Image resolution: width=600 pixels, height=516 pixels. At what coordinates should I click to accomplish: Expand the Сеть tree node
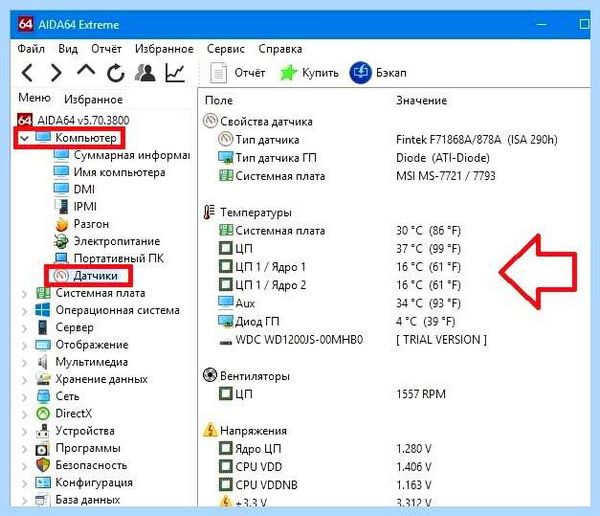(24, 397)
